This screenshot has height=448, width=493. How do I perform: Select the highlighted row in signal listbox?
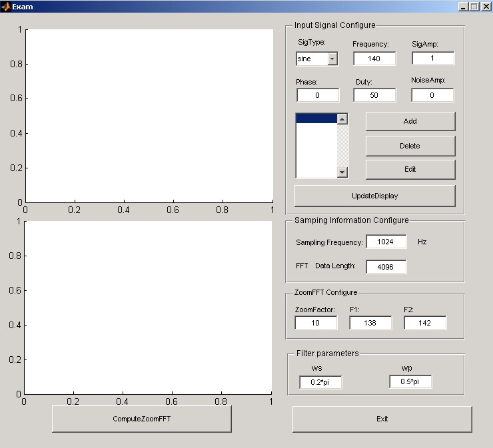pyautogui.click(x=316, y=118)
